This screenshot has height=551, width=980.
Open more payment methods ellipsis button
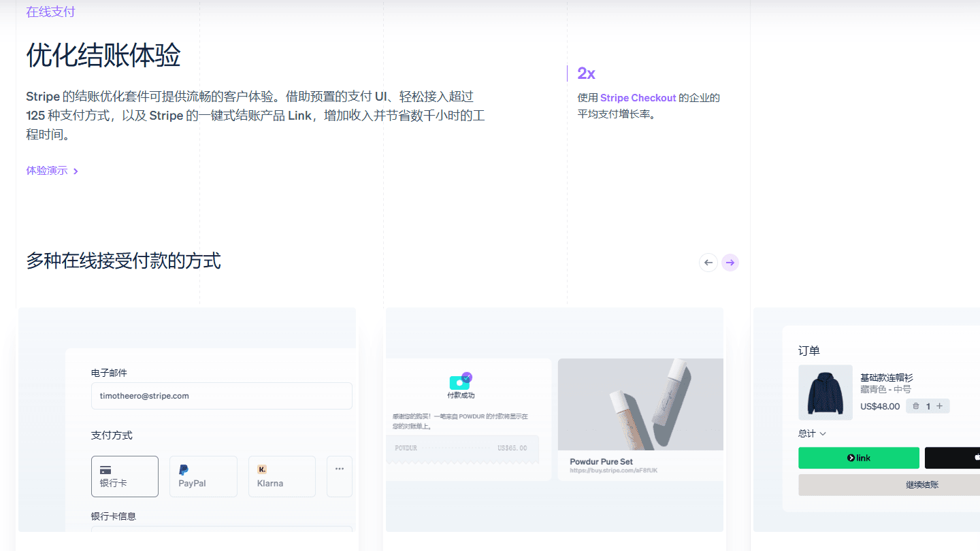tap(340, 476)
